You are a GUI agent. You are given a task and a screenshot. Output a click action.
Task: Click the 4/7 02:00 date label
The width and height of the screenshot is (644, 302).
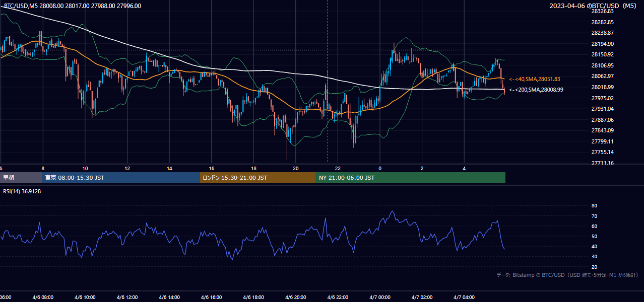(x=422, y=297)
